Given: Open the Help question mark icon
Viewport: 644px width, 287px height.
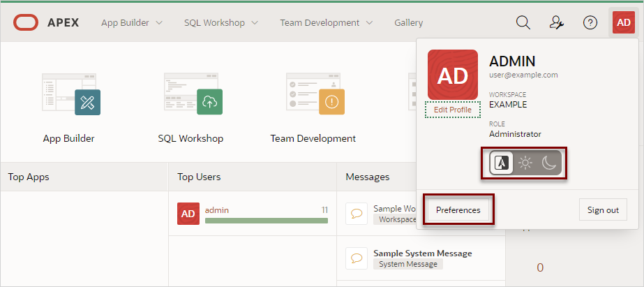Looking at the screenshot, I should [x=590, y=22].
